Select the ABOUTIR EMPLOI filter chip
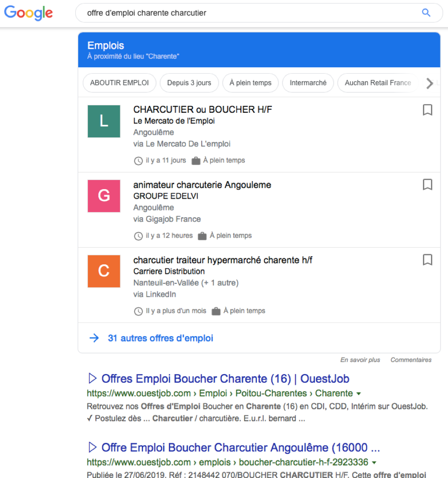The height and width of the screenshot is (478, 448). tap(119, 83)
